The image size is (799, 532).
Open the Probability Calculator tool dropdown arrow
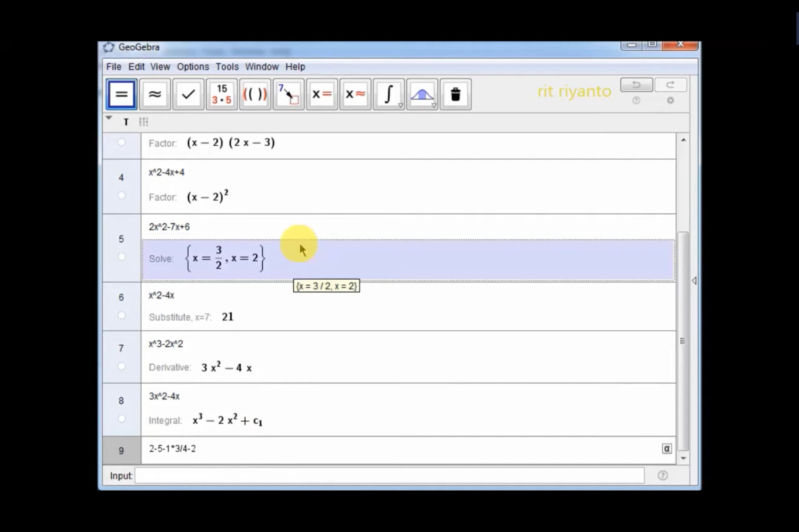(434, 106)
